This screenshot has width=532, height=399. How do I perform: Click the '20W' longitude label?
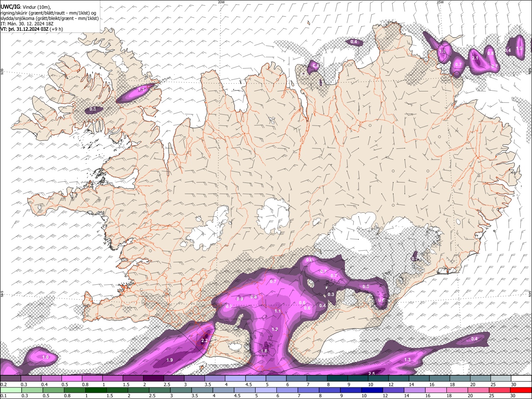click(x=221, y=2)
